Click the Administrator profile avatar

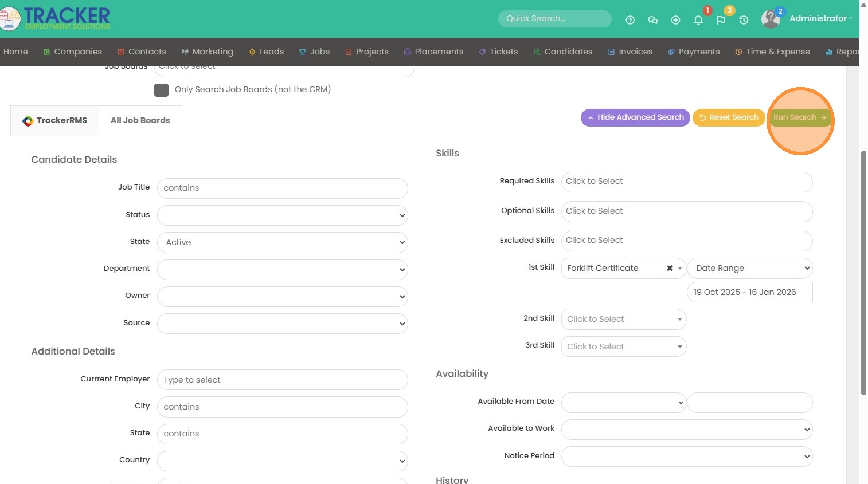coord(771,19)
